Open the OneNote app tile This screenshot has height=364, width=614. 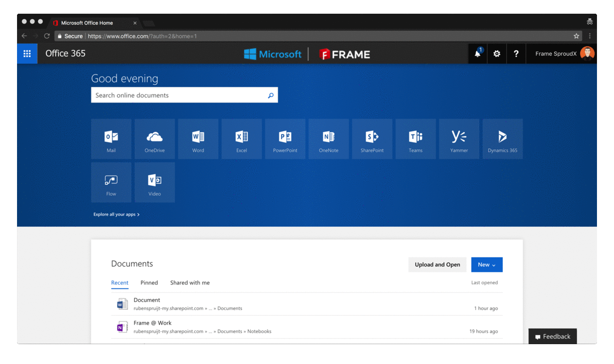tap(329, 139)
